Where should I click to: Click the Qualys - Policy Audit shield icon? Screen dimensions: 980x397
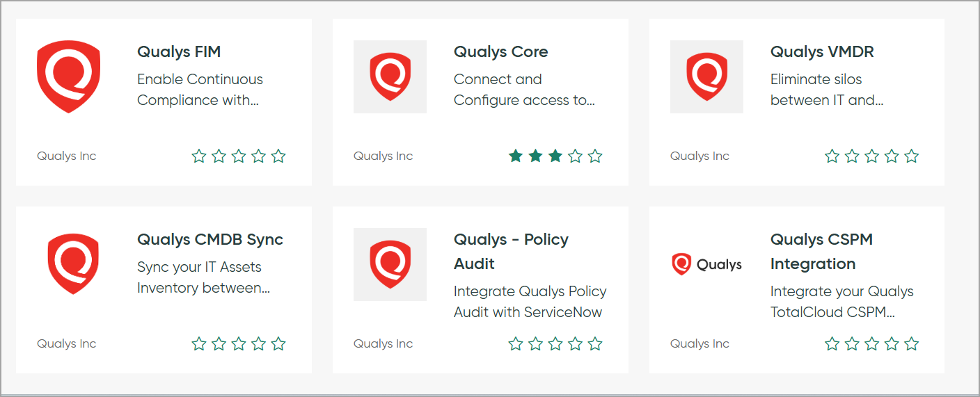click(x=390, y=264)
